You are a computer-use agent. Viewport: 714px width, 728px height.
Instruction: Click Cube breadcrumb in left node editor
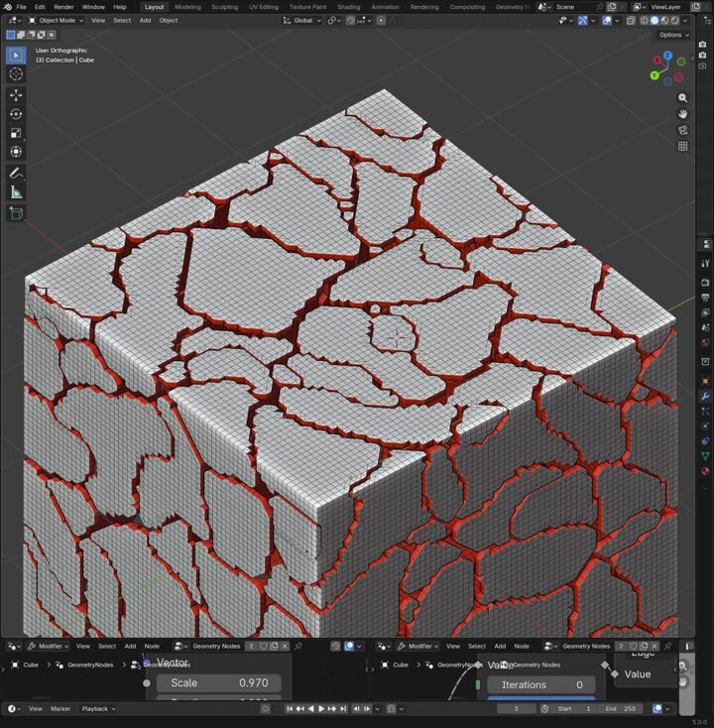31,665
